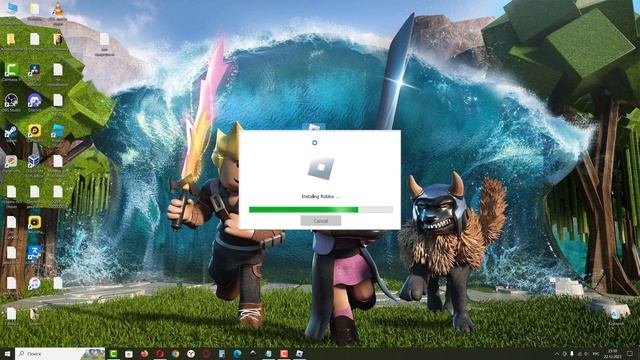Open the notification center
This screenshot has height=360, width=640.
click(630, 353)
